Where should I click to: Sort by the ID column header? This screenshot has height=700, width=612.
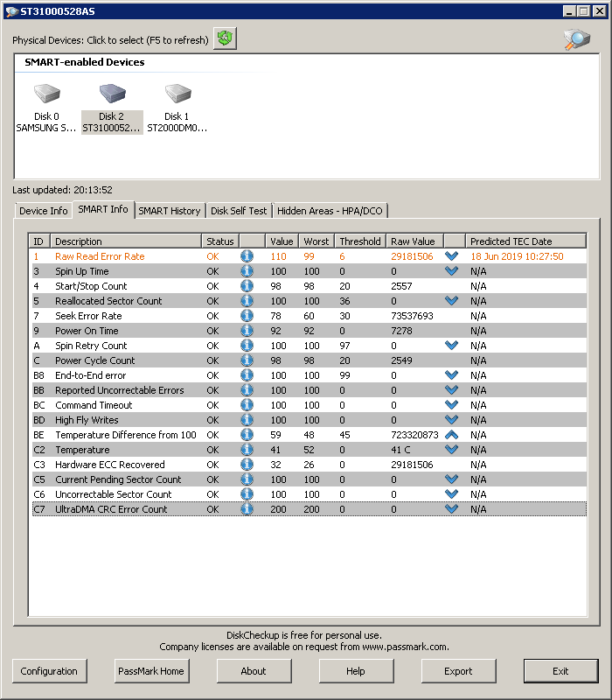pos(39,241)
